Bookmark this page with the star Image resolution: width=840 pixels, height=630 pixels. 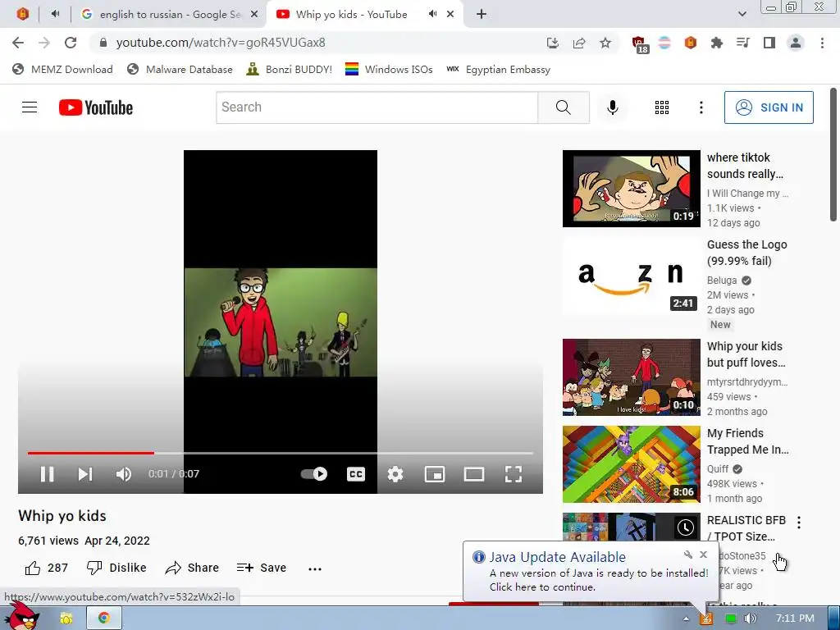605,43
